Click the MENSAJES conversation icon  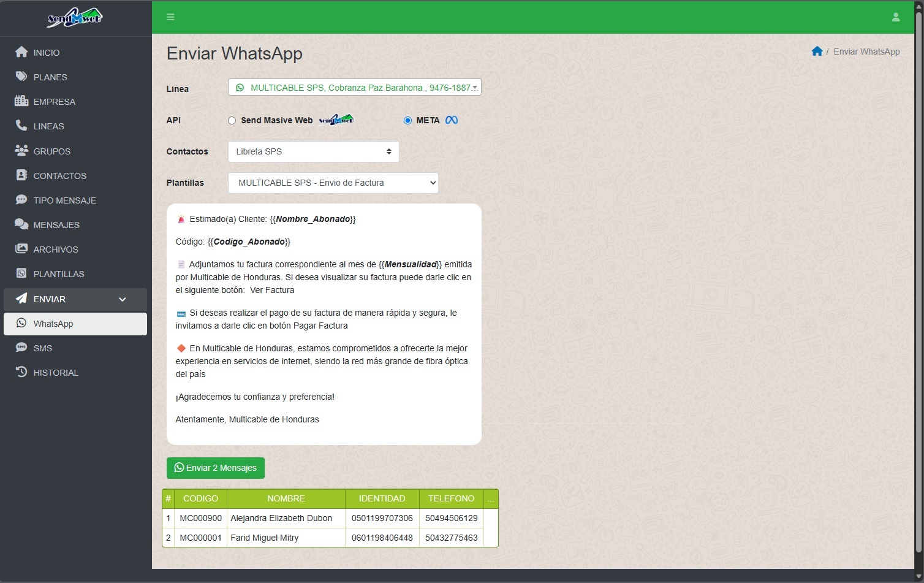(x=21, y=224)
